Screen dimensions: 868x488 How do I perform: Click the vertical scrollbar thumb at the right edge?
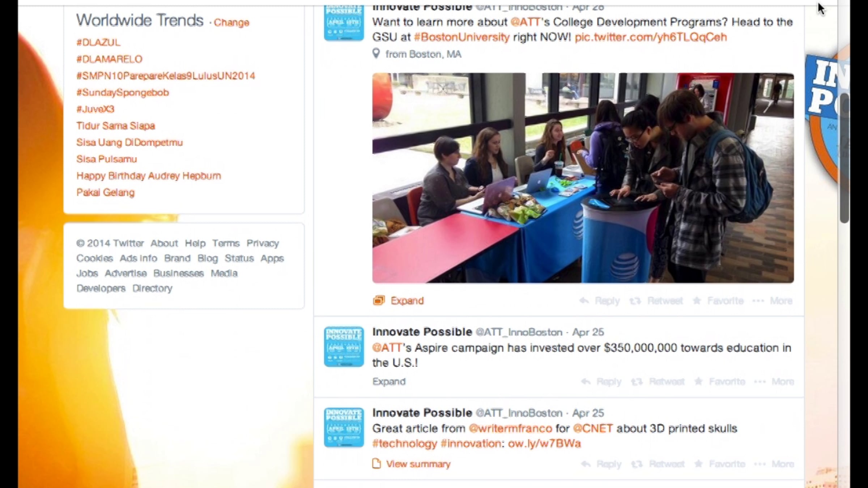(844, 158)
